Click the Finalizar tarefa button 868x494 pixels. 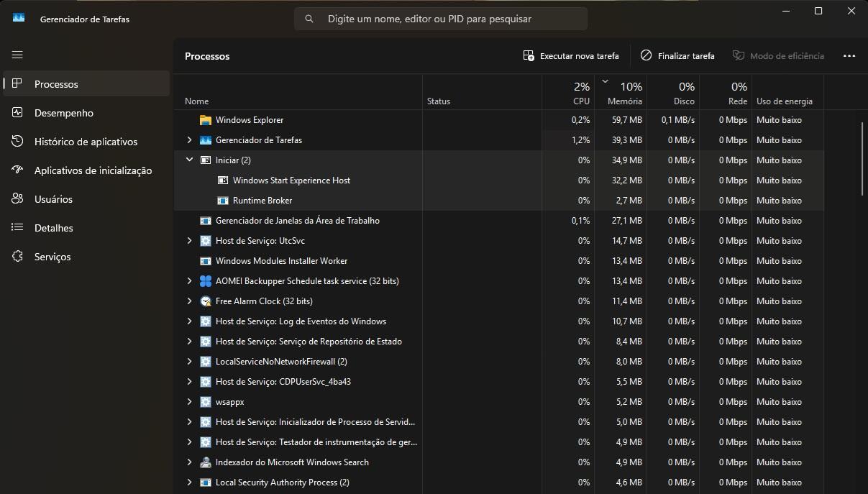pyautogui.click(x=677, y=56)
